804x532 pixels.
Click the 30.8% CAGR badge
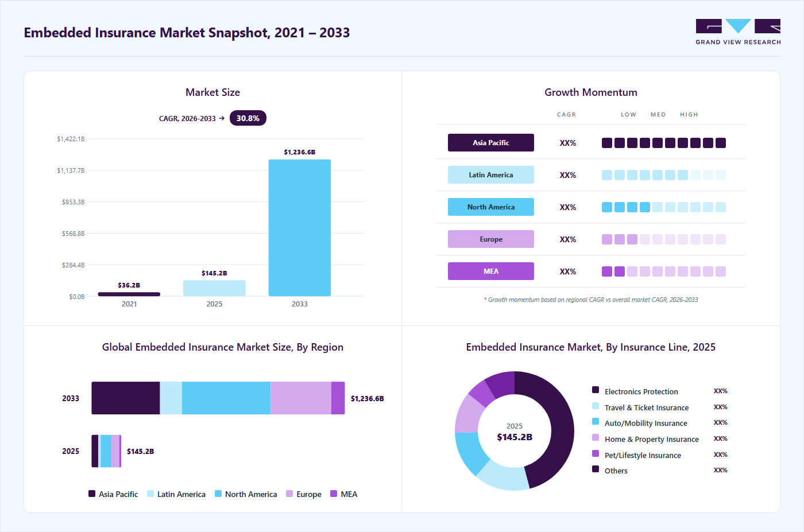tap(248, 118)
